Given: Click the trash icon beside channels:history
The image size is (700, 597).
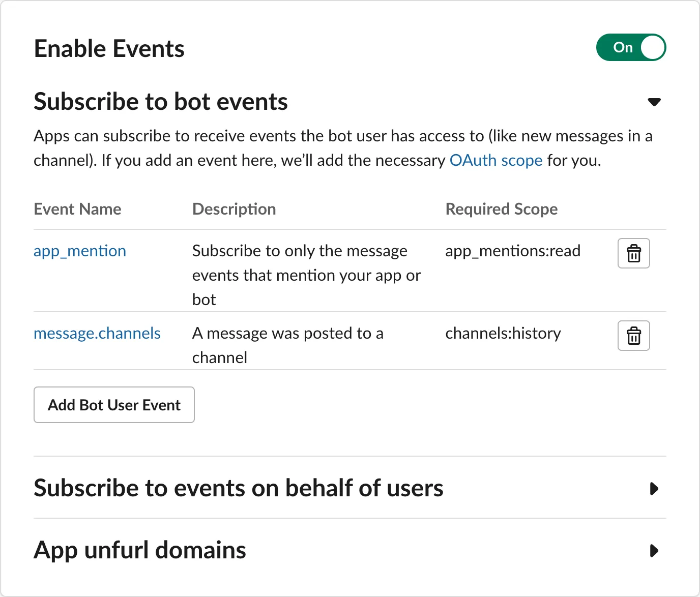Looking at the screenshot, I should click(633, 335).
